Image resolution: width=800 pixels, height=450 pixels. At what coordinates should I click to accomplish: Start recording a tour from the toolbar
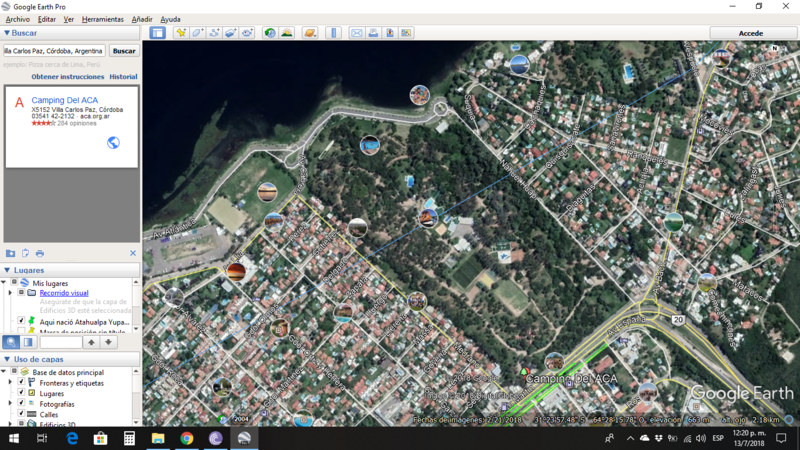(247, 33)
